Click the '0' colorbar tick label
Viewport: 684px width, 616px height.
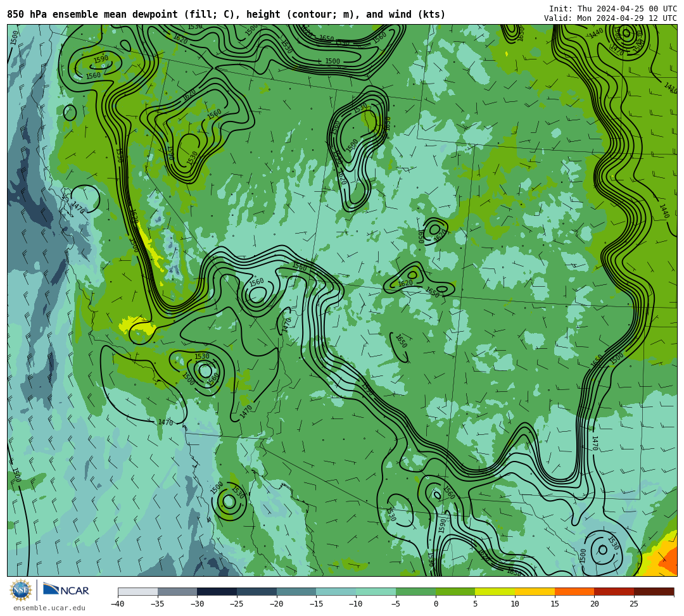click(x=436, y=604)
